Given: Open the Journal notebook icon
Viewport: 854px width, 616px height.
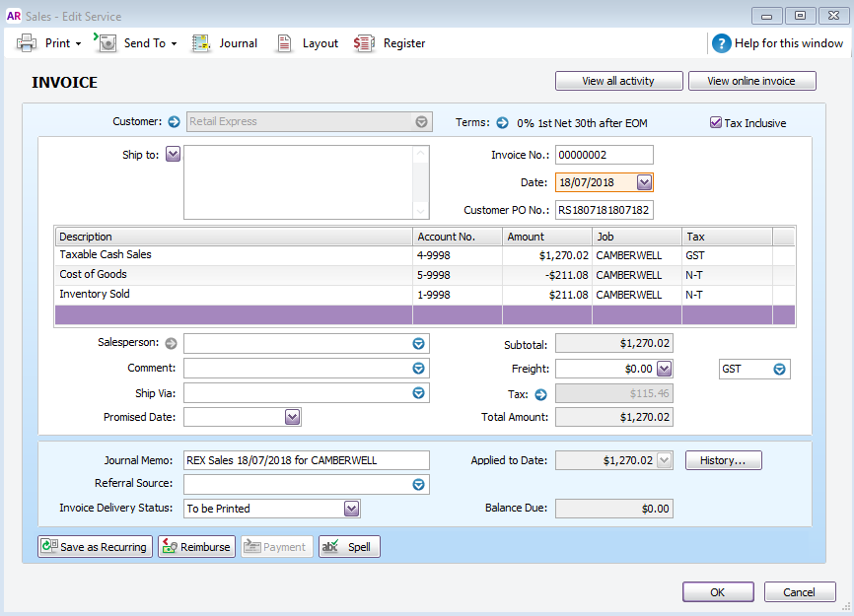Looking at the screenshot, I should tap(201, 43).
